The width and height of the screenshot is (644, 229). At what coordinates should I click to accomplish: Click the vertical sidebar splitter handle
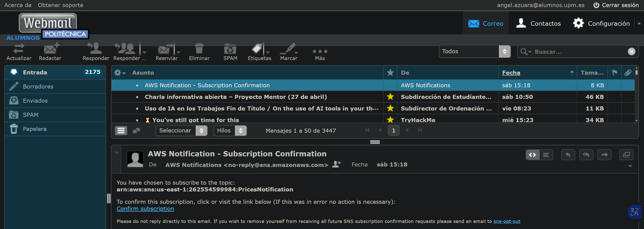click(x=109, y=198)
